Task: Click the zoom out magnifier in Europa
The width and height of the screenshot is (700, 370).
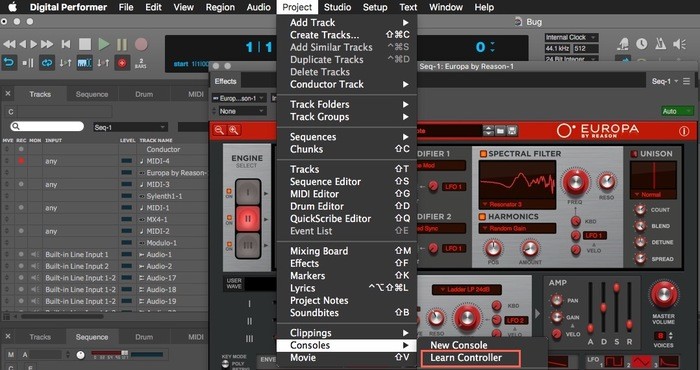Action: [219, 130]
